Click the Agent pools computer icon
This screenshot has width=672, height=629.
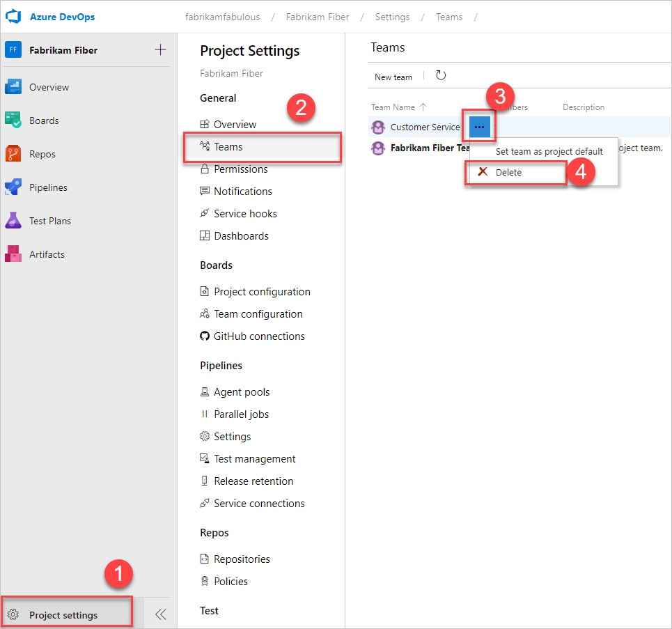[205, 391]
